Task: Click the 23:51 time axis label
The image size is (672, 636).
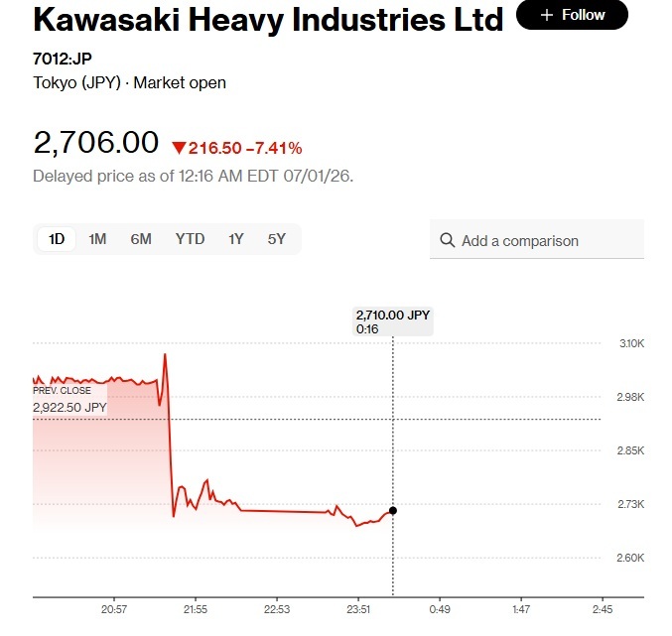Action: [x=358, y=609]
